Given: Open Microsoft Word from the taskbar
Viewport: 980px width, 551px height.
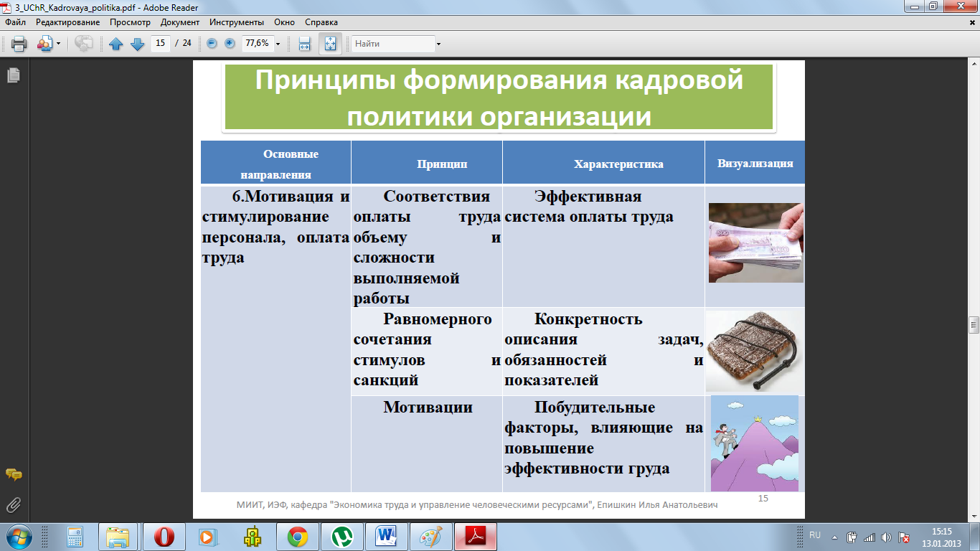Looking at the screenshot, I should [x=386, y=537].
